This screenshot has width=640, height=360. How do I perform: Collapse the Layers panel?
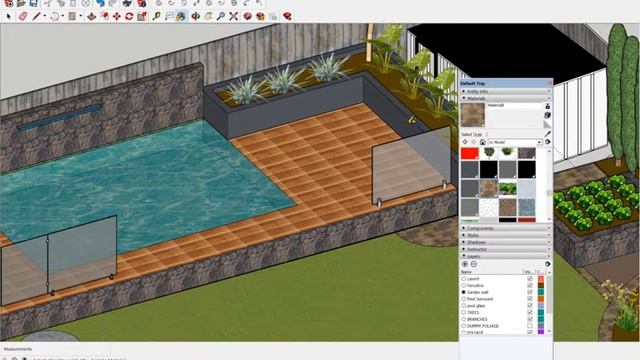pyautogui.click(x=506, y=256)
